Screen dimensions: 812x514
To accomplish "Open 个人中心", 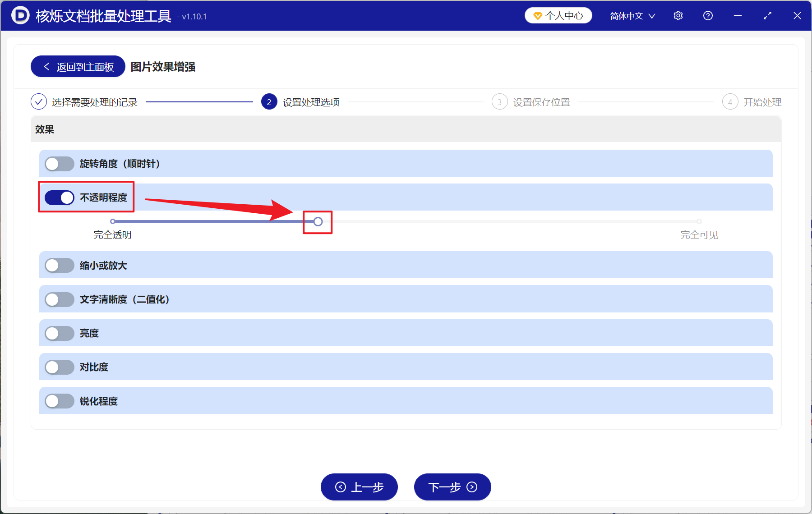I will (558, 15).
